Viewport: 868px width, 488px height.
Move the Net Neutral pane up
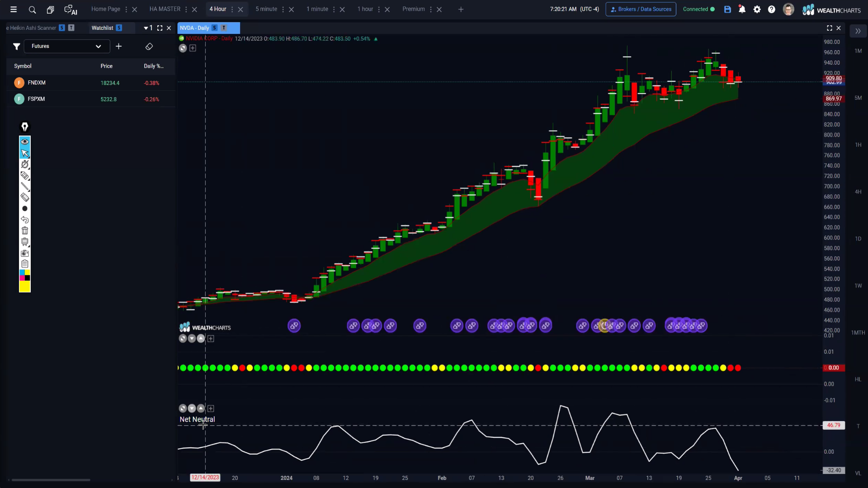[201, 408]
